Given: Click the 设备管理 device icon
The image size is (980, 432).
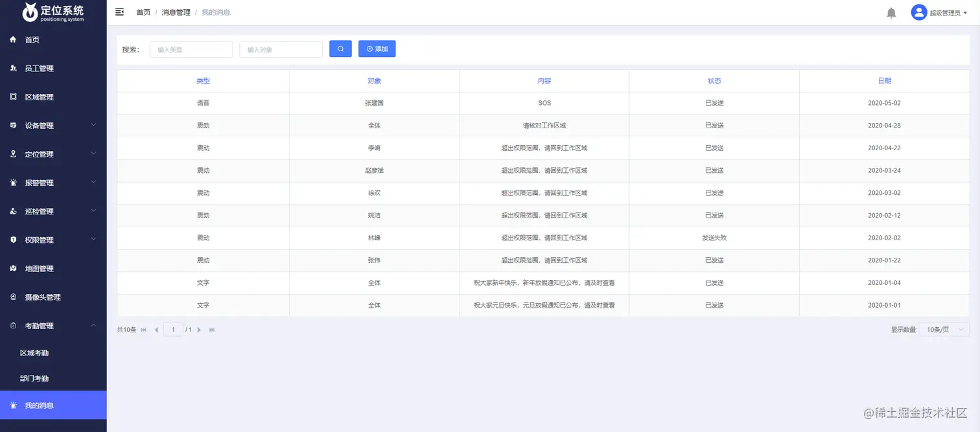Looking at the screenshot, I should (x=14, y=125).
